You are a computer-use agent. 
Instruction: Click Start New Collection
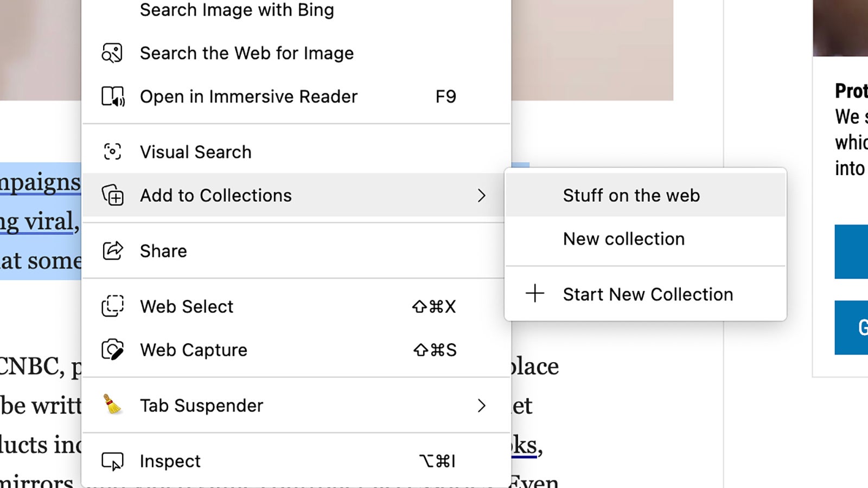click(648, 294)
